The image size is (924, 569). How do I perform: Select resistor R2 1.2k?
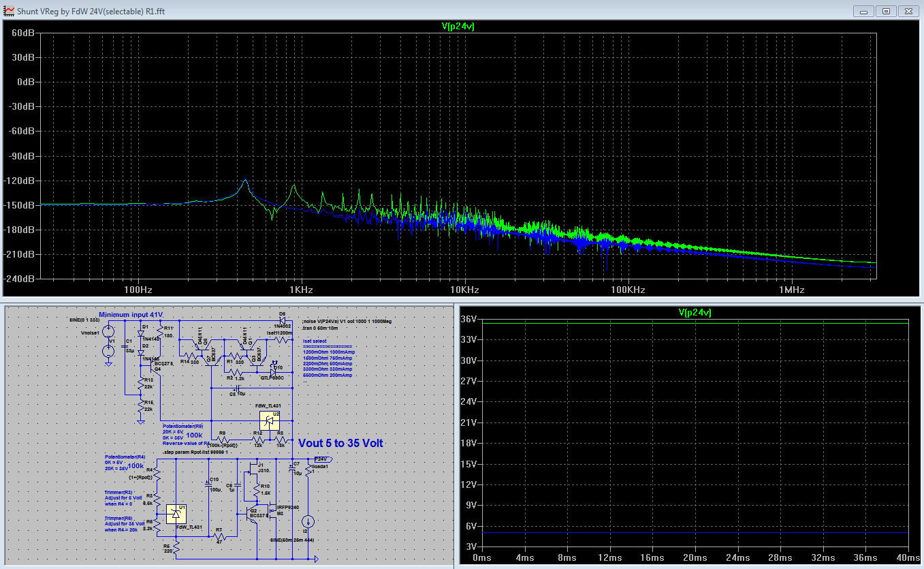(236, 372)
